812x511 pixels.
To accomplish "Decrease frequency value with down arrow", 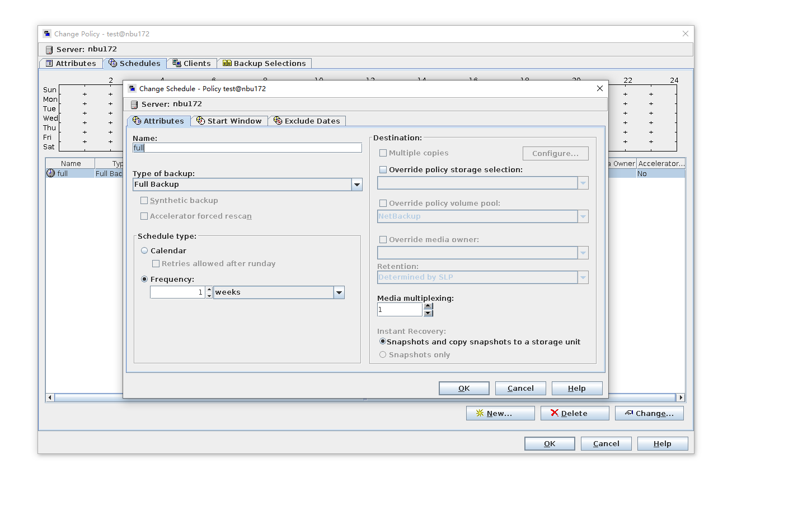I will click(x=209, y=296).
